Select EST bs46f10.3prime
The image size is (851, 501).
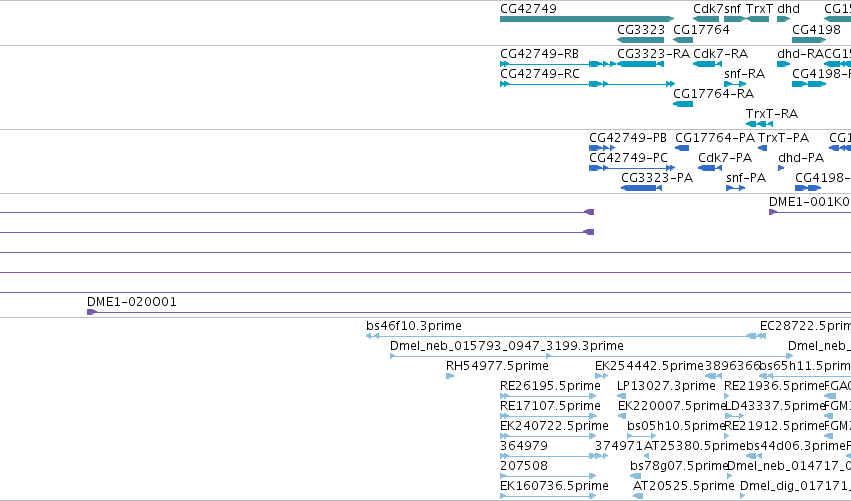pyautogui.click(x=566, y=337)
